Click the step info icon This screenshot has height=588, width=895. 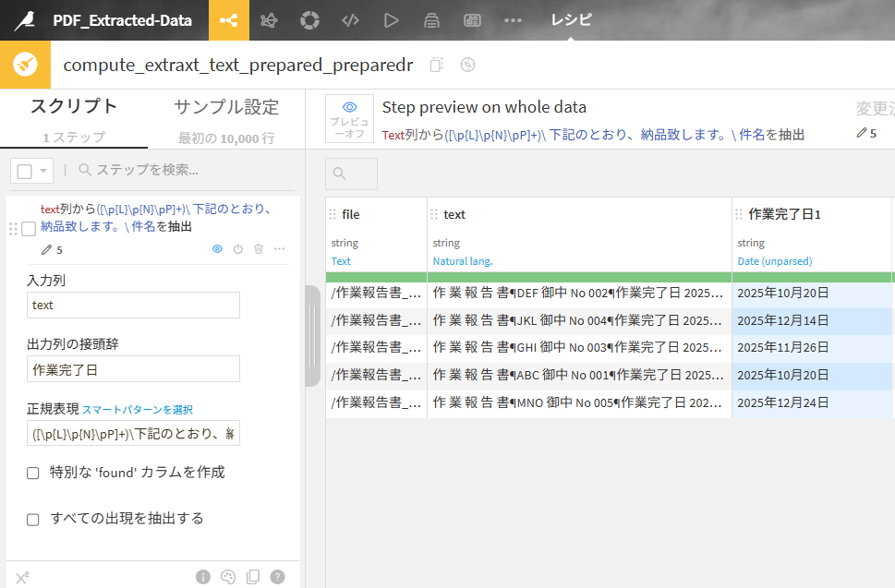pos(203,577)
